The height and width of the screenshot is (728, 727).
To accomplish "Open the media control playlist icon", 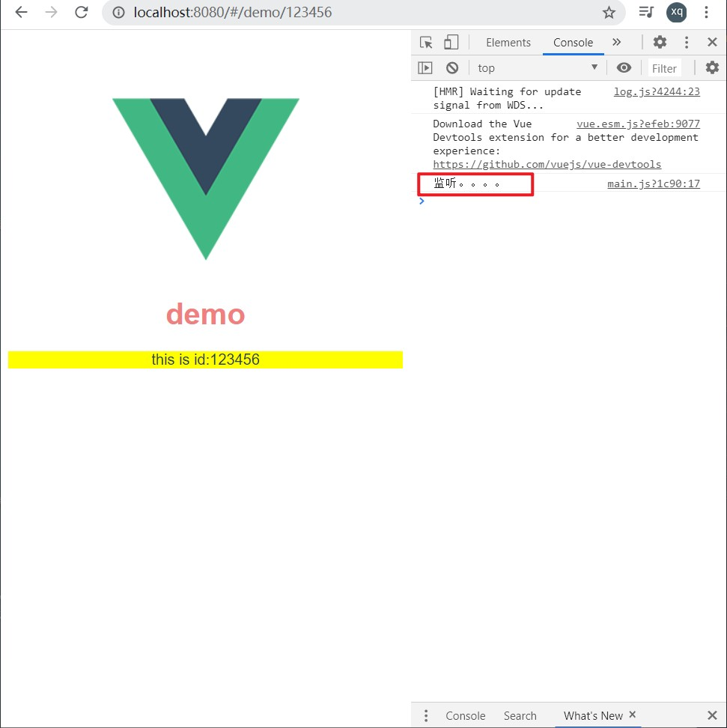I will tap(645, 12).
